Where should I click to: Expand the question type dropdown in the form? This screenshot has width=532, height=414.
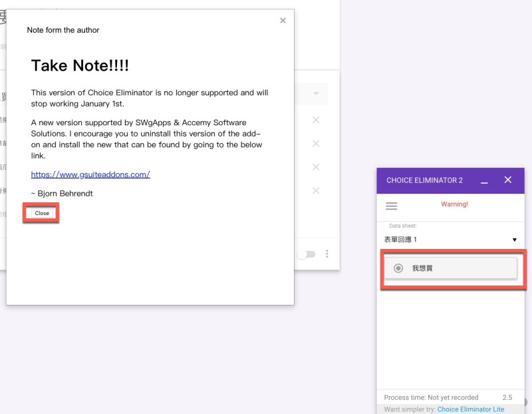click(315, 93)
